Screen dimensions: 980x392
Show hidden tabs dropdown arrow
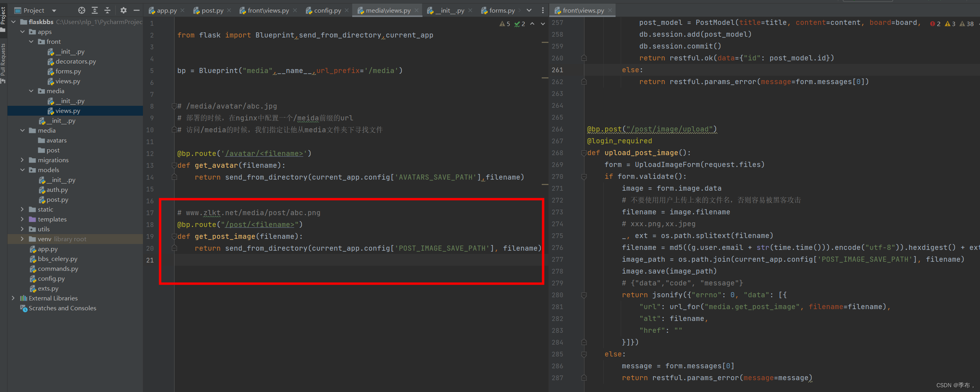coord(529,11)
